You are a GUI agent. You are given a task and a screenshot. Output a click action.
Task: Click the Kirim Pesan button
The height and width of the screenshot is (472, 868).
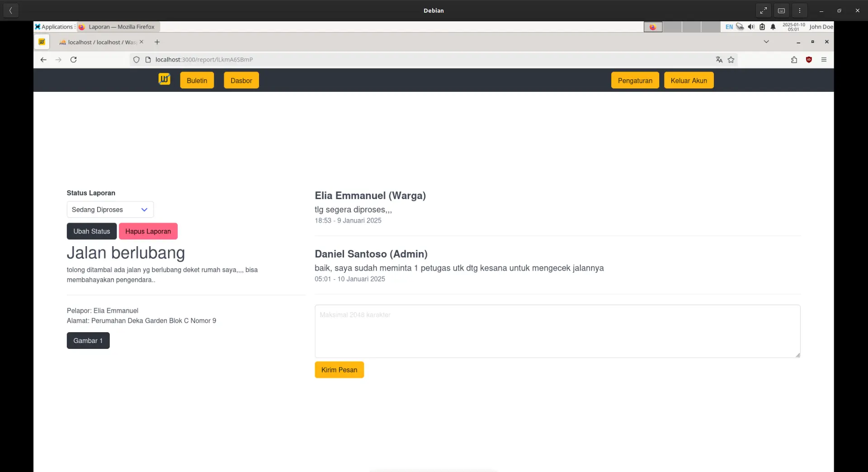click(x=339, y=370)
